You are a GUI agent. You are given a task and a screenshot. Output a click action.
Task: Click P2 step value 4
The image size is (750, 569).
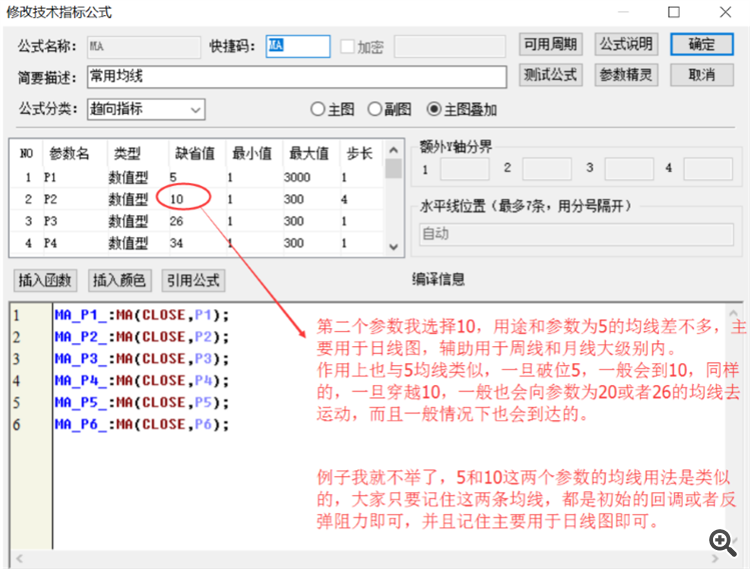pos(344,199)
